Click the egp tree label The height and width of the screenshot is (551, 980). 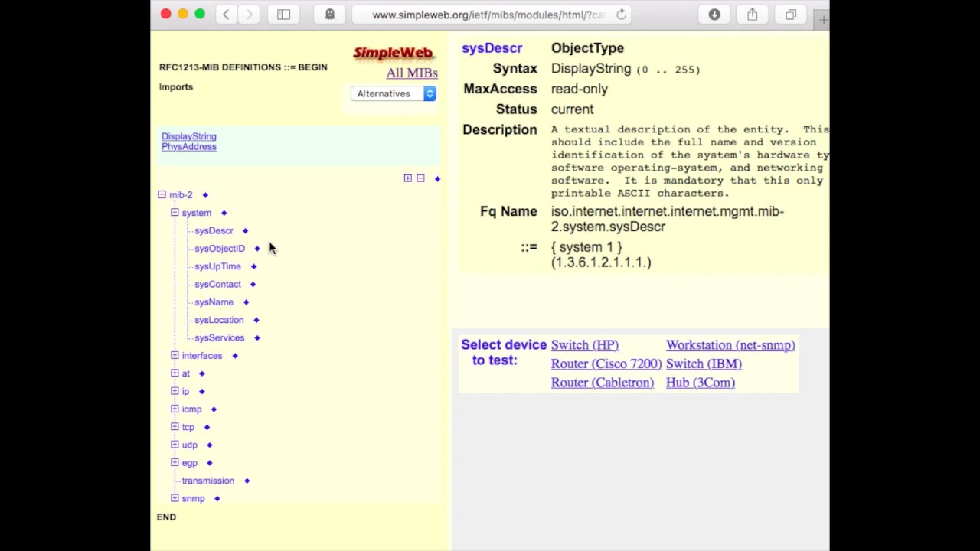pos(189,462)
